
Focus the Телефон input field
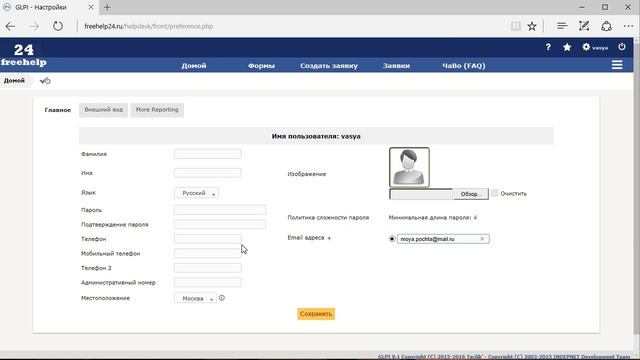[207, 239]
